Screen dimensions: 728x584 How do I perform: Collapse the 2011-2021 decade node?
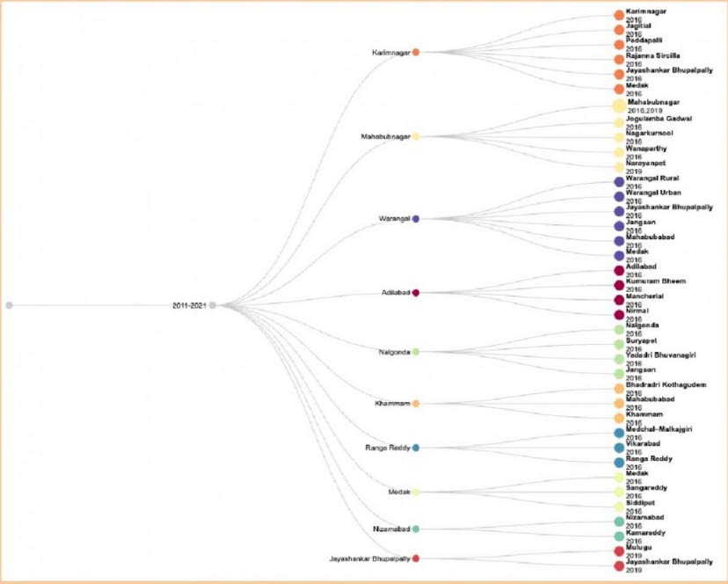(213, 305)
